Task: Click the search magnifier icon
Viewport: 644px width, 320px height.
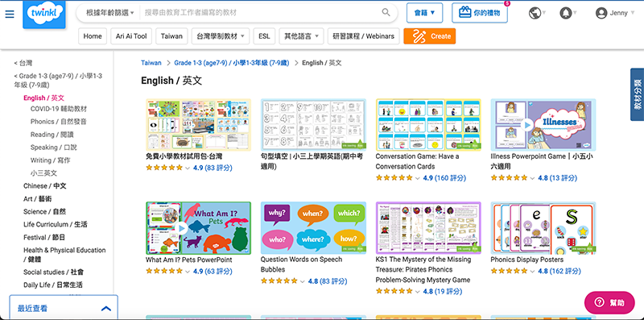Action: pos(386,12)
